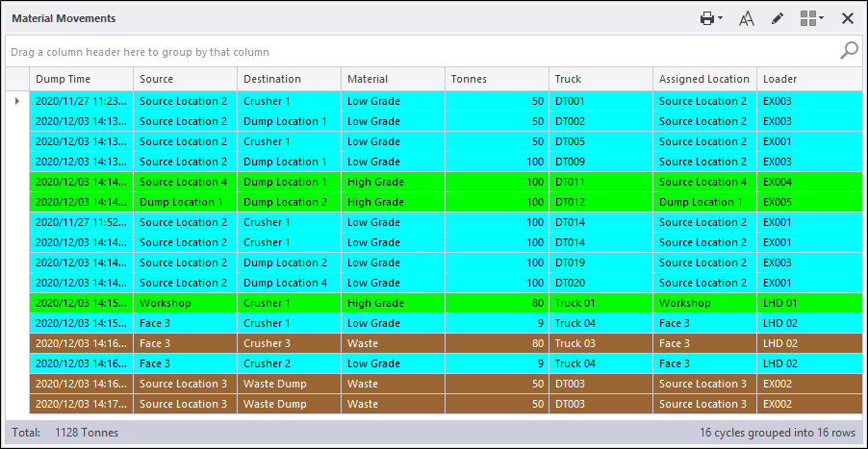Click the DT009 truck cell
This screenshot has width=868, height=449.
pyautogui.click(x=600, y=162)
